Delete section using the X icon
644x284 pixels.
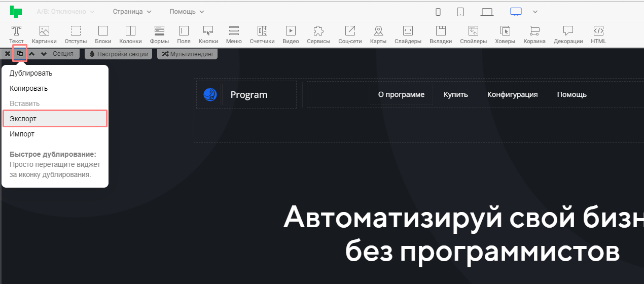[8, 54]
